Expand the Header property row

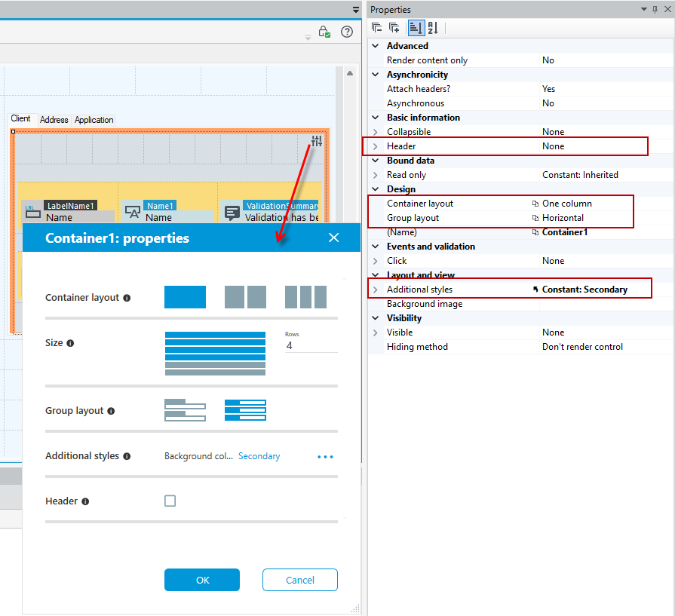click(x=376, y=146)
